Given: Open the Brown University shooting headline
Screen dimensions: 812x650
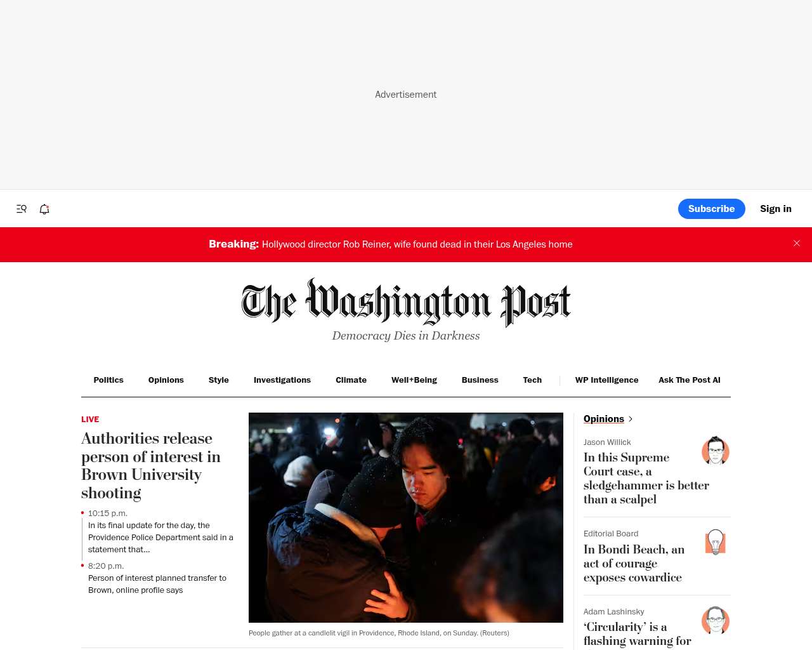Looking at the screenshot, I should 151,465.
